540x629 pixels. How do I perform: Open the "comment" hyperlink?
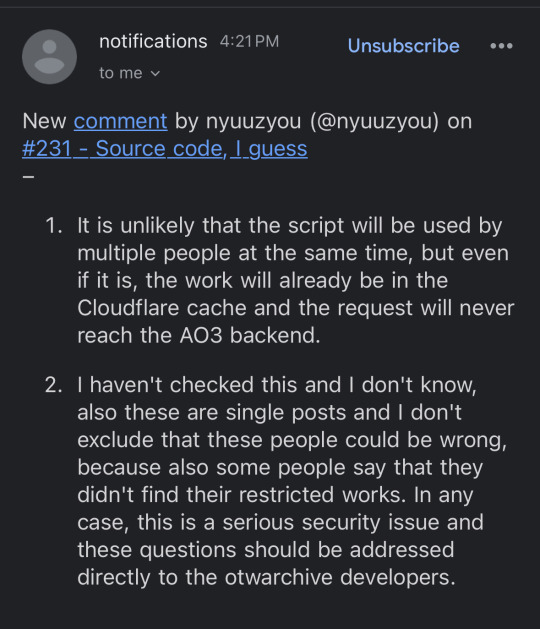(x=120, y=121)
